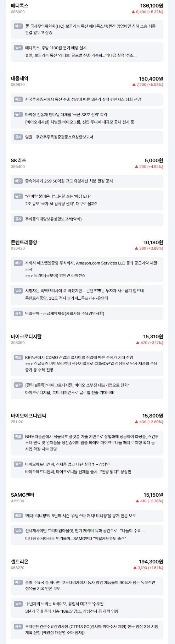The image size is (175, 644).
Task: Click 메모 badge on 메디톡스 ITC note
Action: coord(18,26)
